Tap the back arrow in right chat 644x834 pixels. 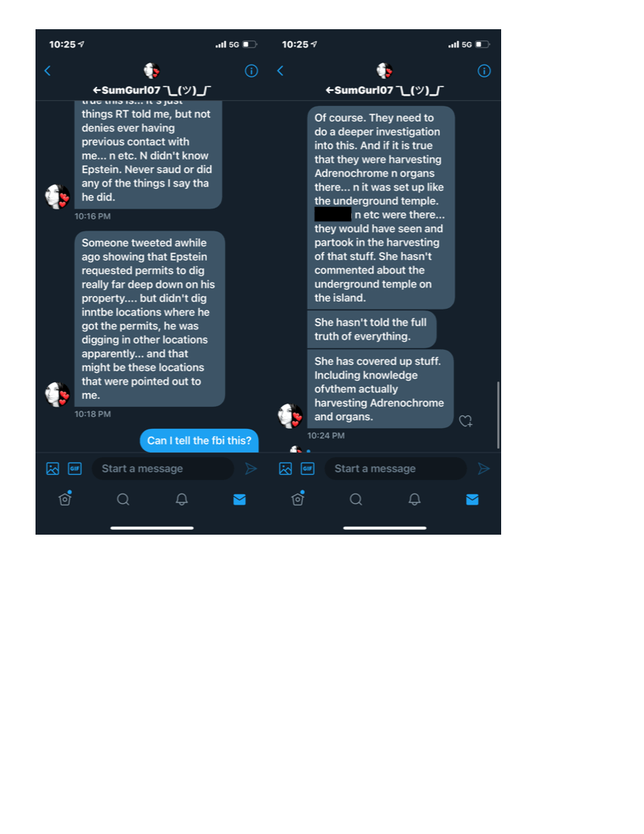(x=280, y=71)
